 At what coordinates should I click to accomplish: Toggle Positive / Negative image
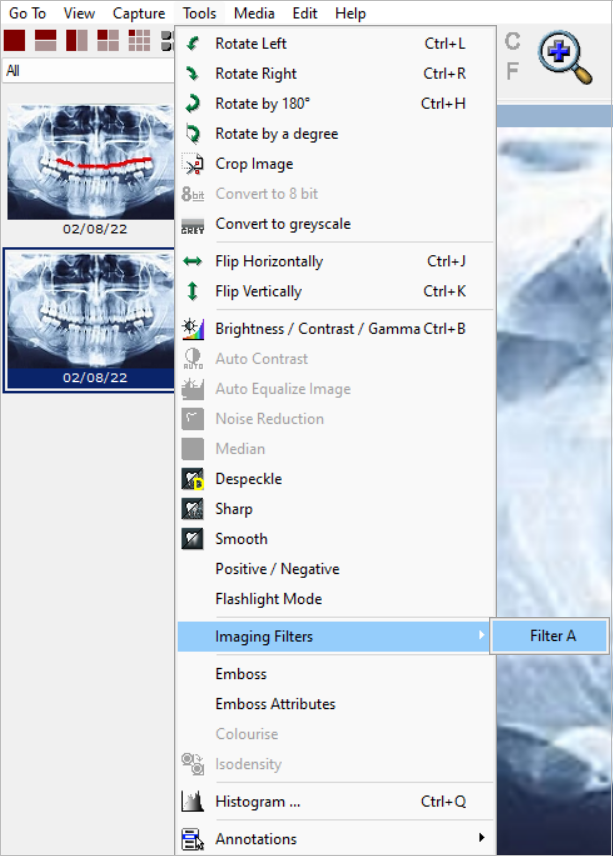tap(277, 569)
